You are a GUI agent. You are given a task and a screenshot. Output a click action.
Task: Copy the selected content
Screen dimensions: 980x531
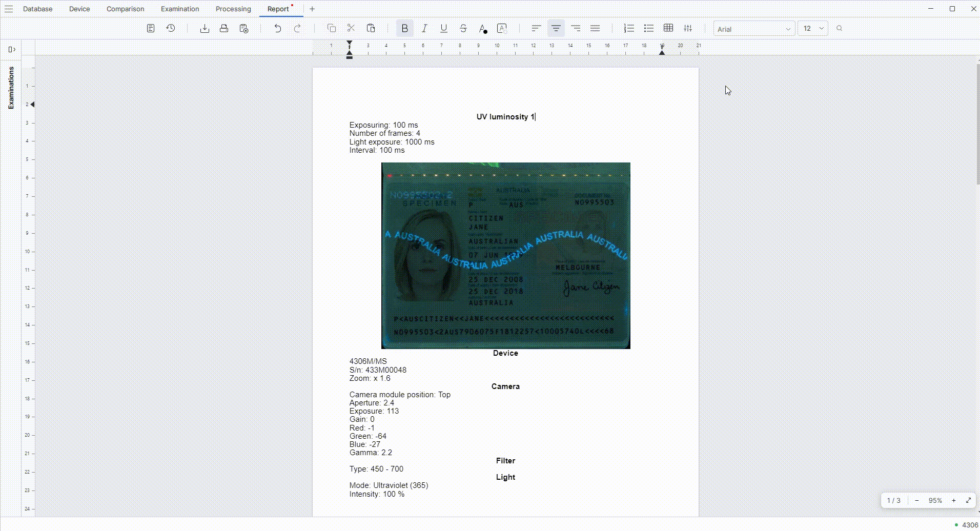(x=332, y=28)
